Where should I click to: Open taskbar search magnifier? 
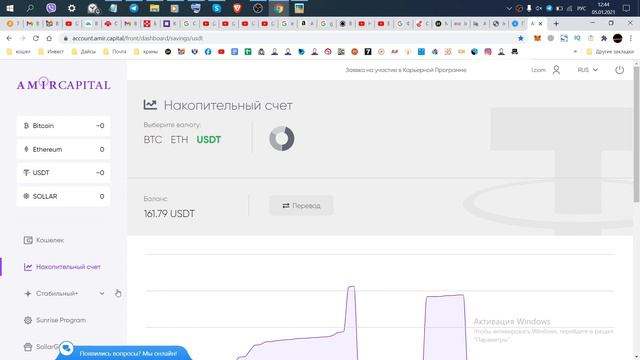click(30, 8)
